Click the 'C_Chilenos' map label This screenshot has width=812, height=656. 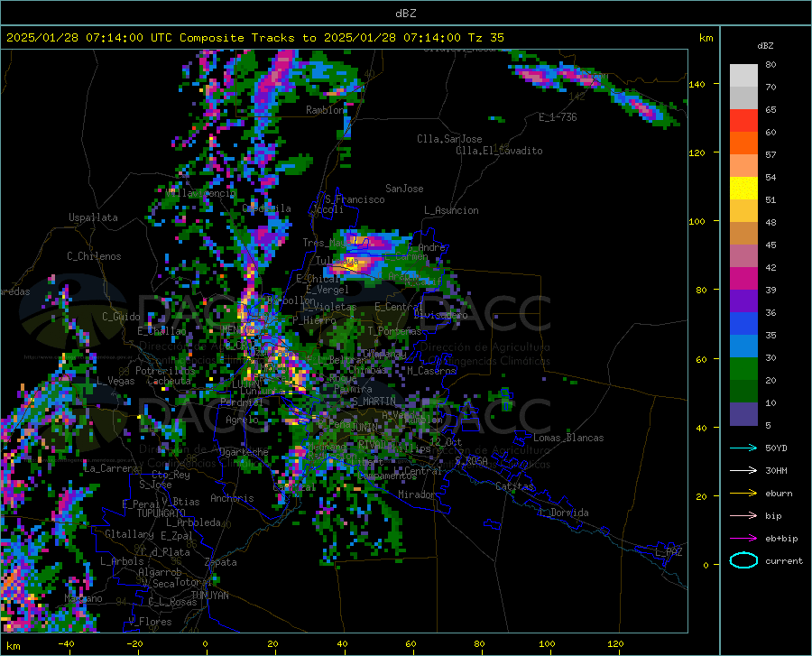(x=94, y=256)
